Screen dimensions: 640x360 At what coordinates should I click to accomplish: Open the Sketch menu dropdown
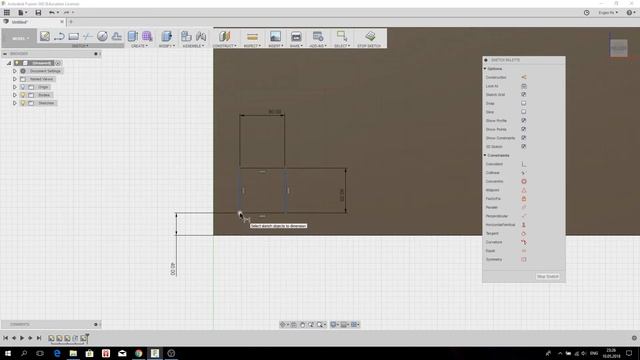[x=80, y=46]
